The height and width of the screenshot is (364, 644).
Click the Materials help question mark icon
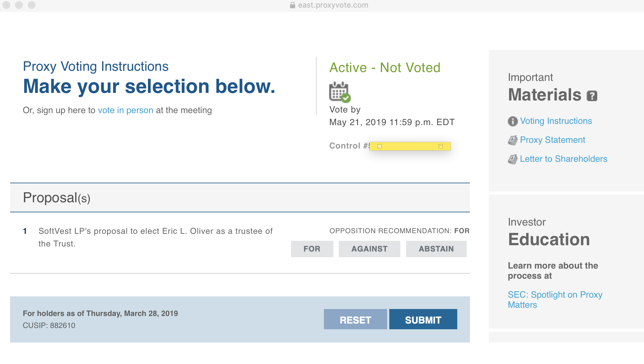592,96
